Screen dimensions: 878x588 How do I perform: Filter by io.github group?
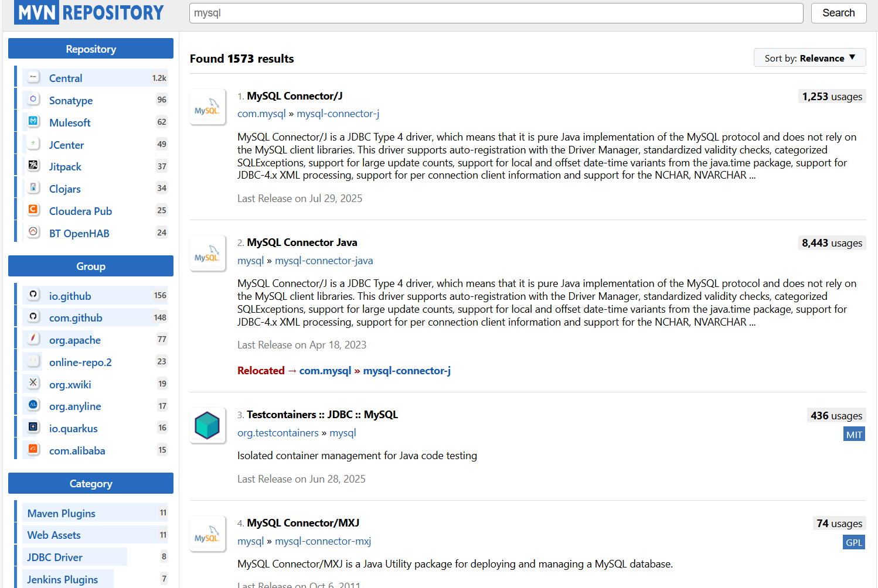coord(95,296)
